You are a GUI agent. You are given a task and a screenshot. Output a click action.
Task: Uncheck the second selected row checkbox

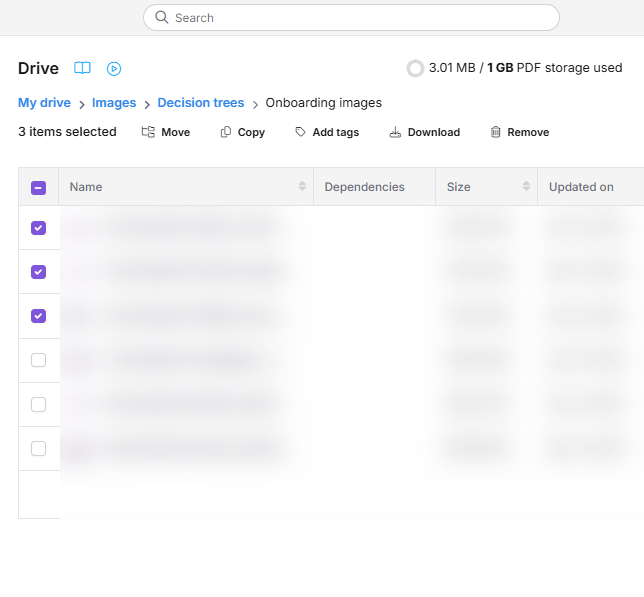39,272
